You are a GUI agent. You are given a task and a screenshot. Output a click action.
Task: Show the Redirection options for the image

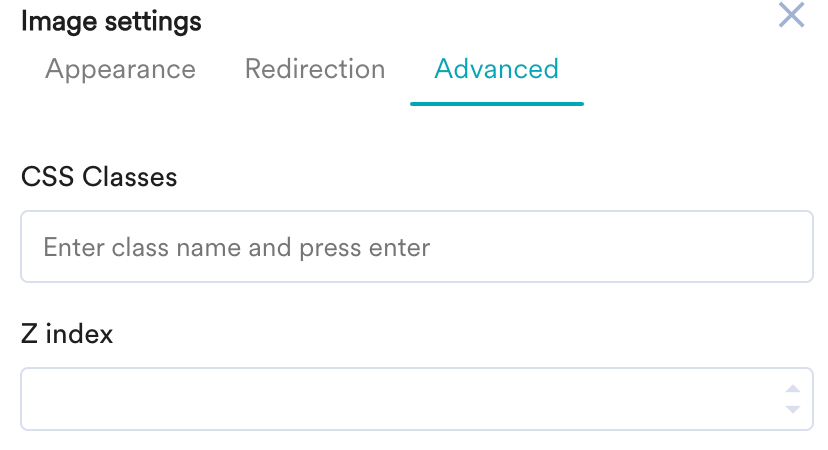[x=315, y=69]
